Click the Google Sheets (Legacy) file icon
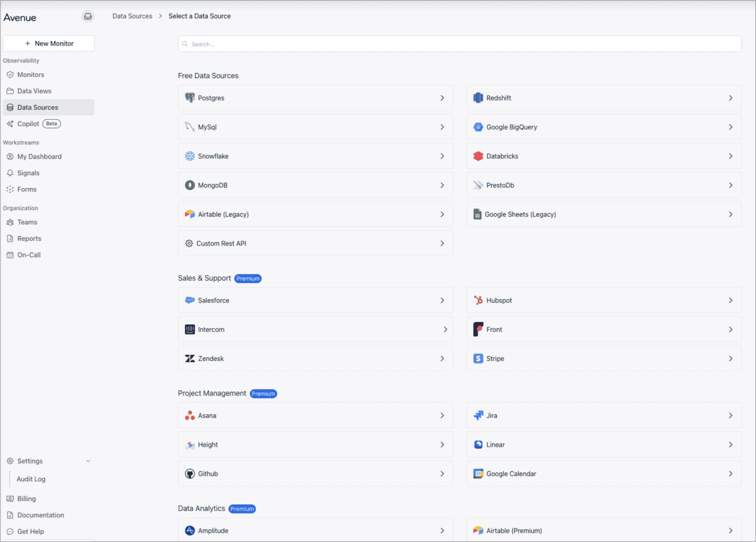756x542 pixels. point(477,214)
